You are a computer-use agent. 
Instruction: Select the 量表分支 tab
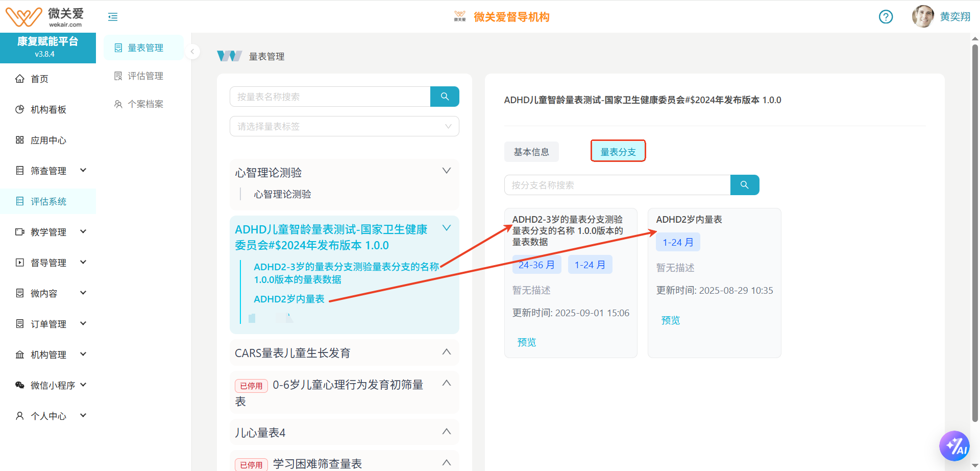[x=618, y=152]
